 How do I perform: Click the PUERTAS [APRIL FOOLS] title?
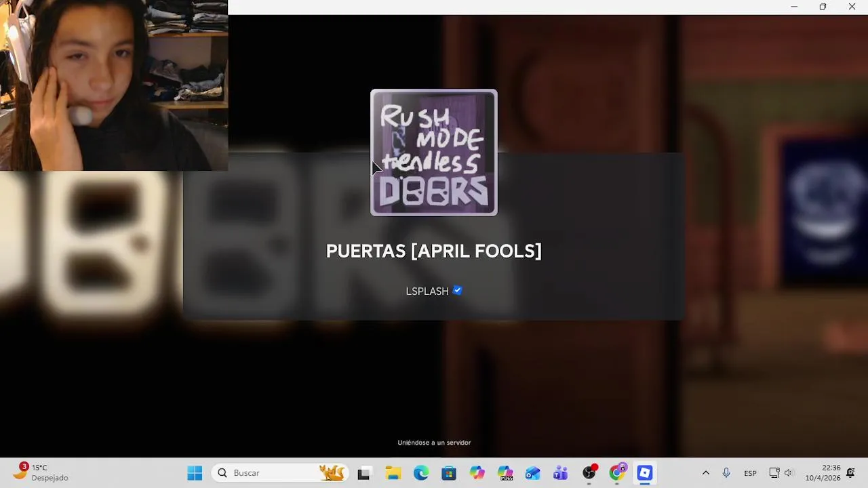pos(434,251)
